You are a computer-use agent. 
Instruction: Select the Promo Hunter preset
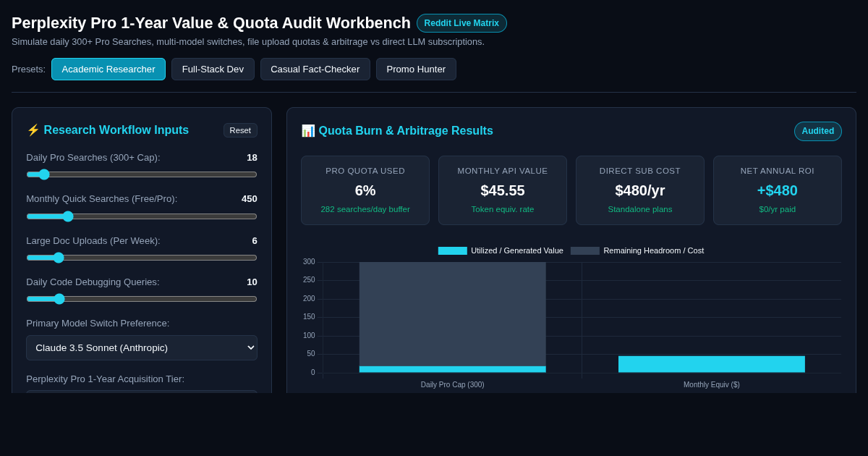click(x=416, y=69)
